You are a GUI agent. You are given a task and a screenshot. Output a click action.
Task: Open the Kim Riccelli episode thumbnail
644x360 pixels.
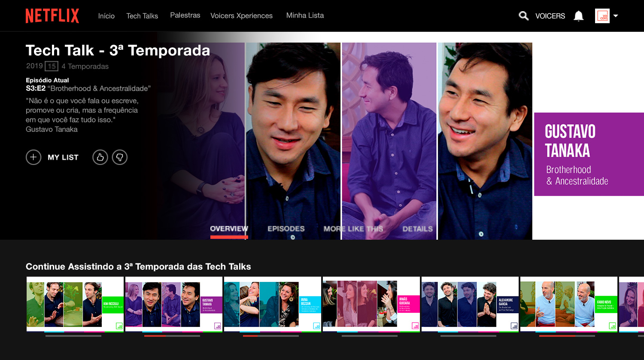[x=75, y=304]
